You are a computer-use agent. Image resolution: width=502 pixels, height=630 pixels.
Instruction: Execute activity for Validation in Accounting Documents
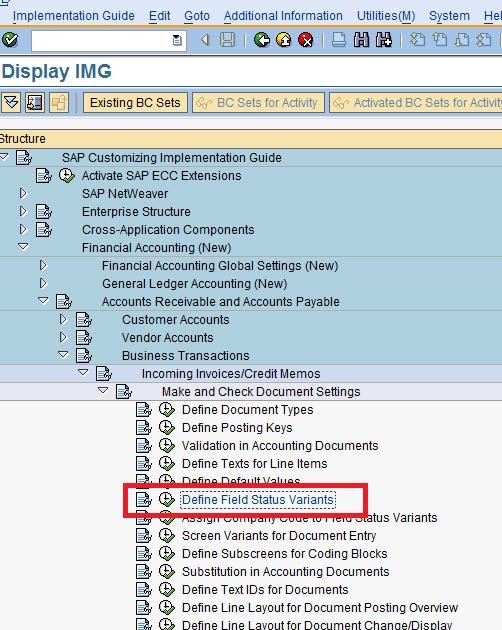pos(166,446)
